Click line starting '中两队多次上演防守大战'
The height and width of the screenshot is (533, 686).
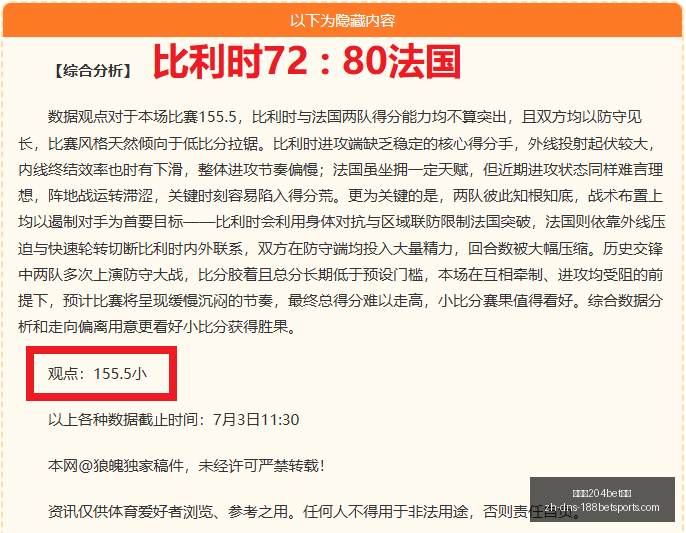pyautogui.click(x=341, y=274)
